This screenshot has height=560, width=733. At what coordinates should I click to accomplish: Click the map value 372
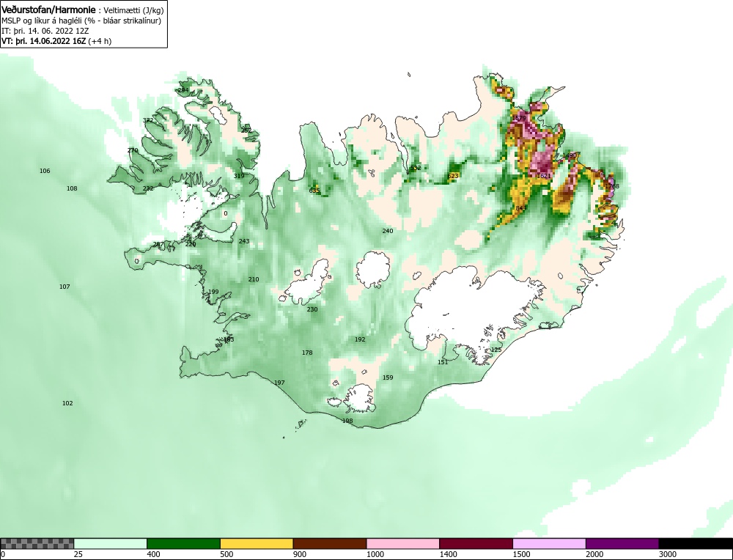(148, 120)
